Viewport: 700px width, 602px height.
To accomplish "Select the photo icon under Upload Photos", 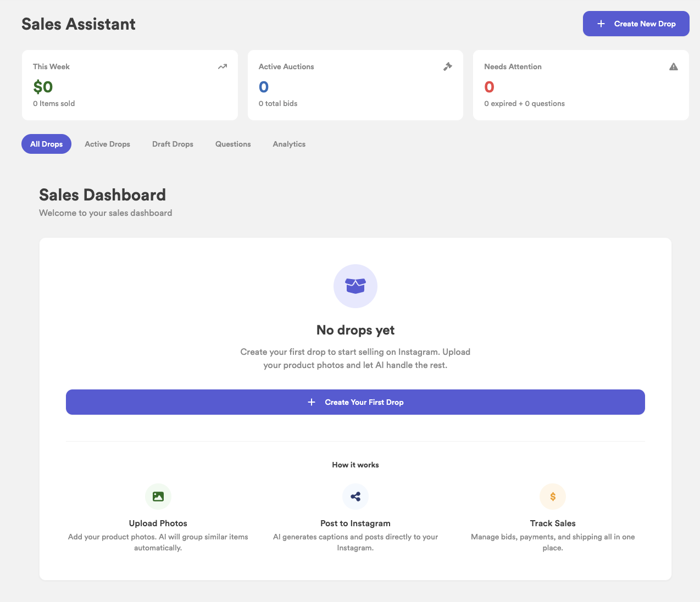I will click(x=158, y=496).
